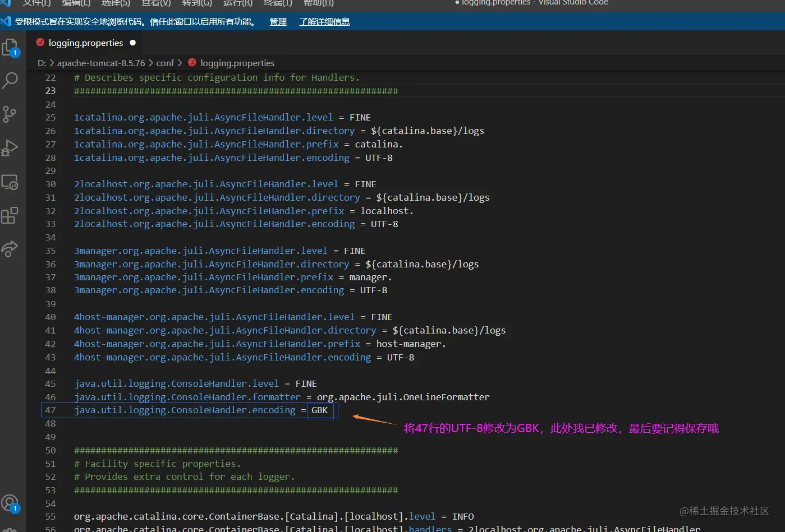Click line number 23 in the gutter
Image resolution: width=785 pixels, height=532 pixels.
51,91
